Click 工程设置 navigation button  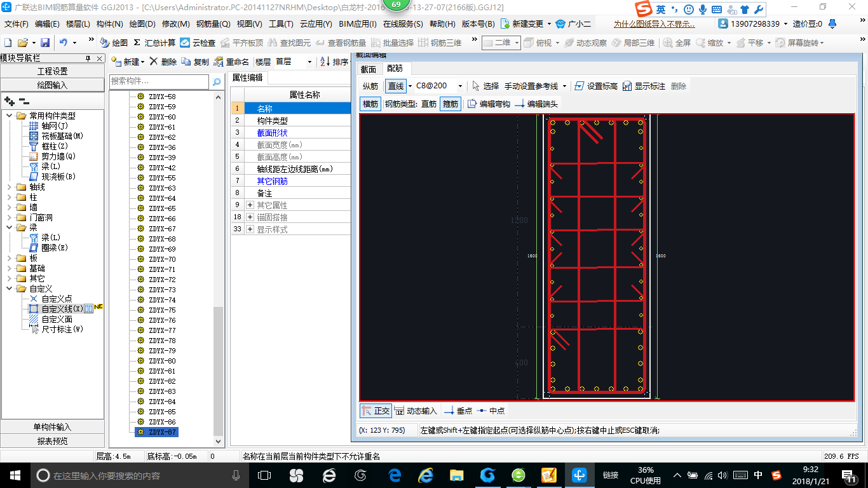[52, 71]
